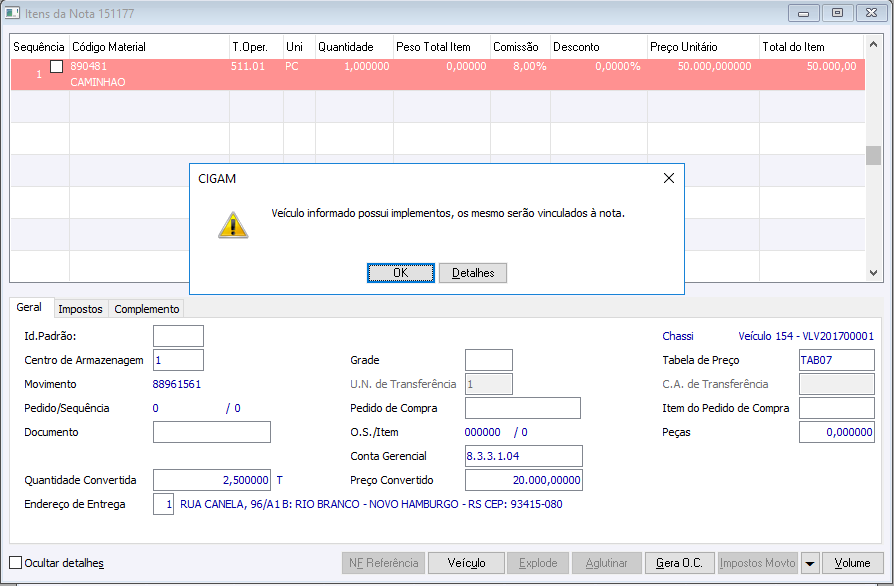Toggle the Ocultar detalhes checkbox
The width and height of the screenshot is (894, 586).
16,563
